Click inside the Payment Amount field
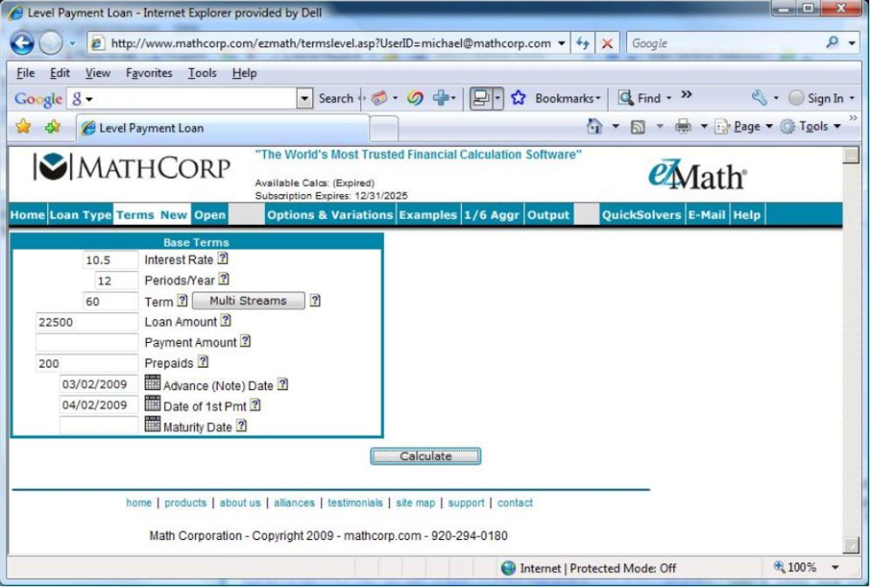This screenshot has height=588, width=871. point(86,341)
